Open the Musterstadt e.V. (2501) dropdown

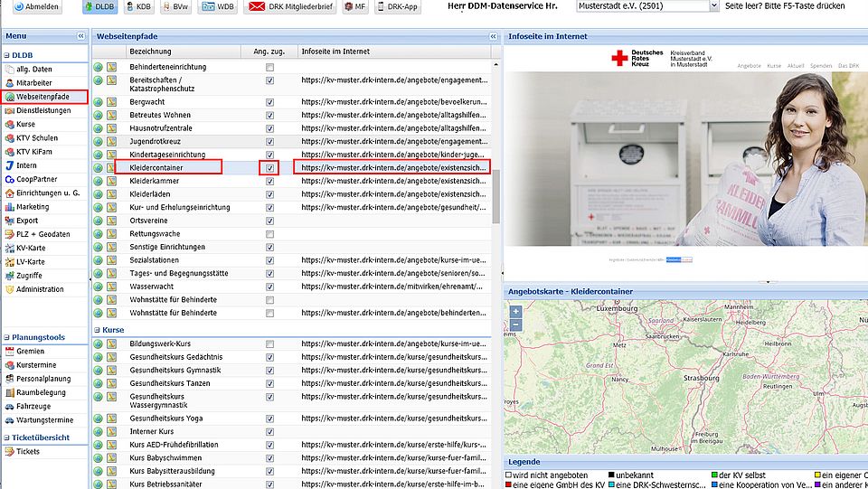coord(712,6)
